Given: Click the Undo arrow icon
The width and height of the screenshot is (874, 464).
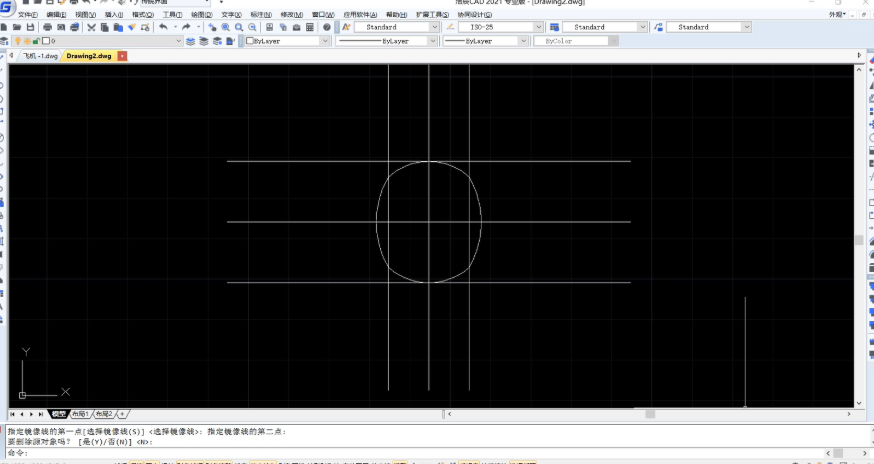Looking at the screenshot, I should [x=163, y=27].
